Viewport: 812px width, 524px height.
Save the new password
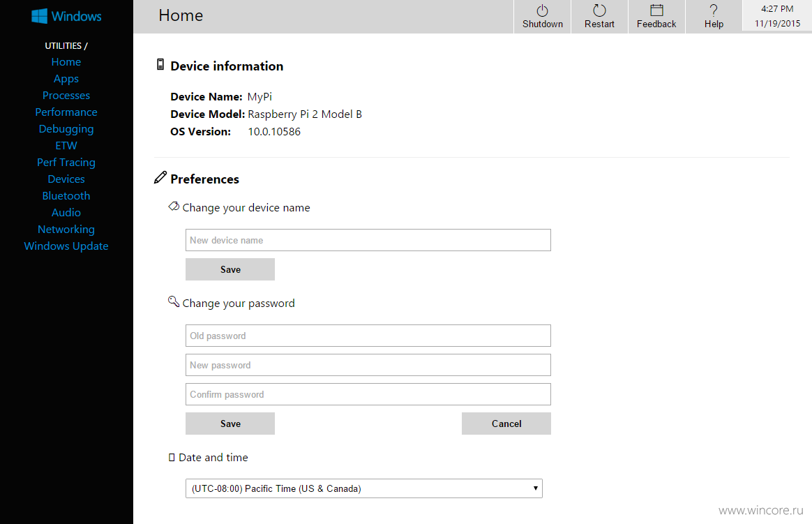tap(230, 424)
